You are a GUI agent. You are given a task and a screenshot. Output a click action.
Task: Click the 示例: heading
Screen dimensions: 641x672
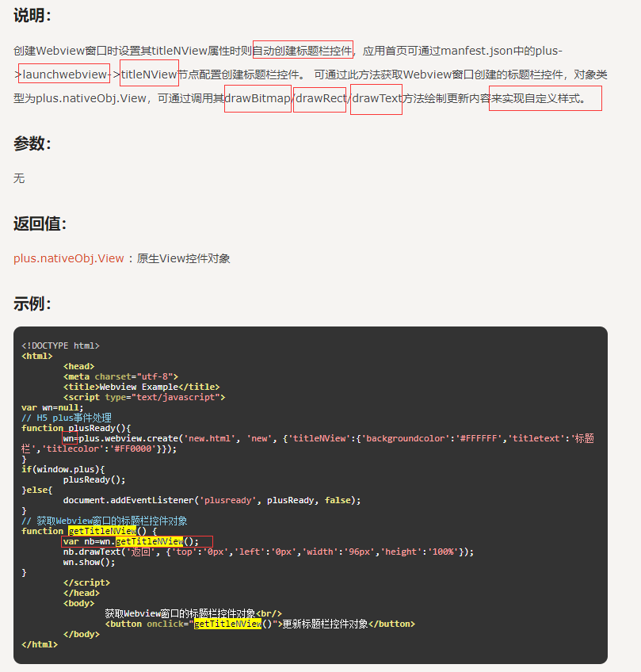click(x=32, y=304)
